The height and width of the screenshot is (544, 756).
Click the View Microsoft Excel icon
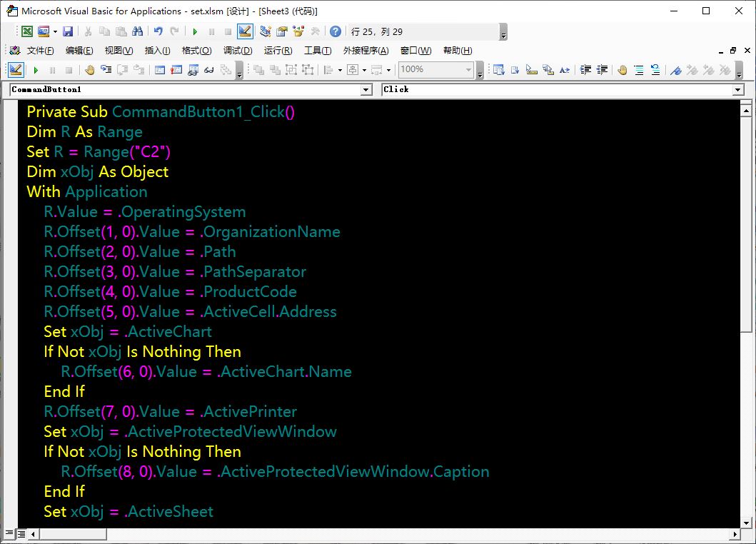tap(26, 31)
